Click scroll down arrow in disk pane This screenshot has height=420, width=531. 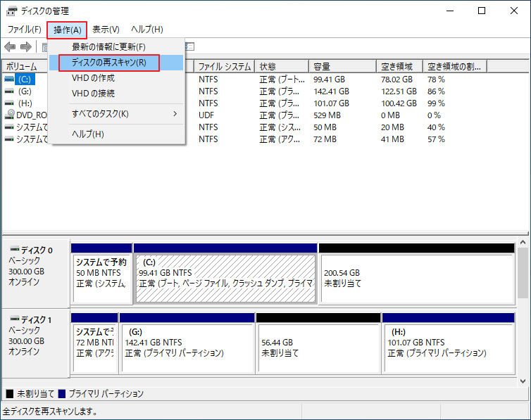523,381
